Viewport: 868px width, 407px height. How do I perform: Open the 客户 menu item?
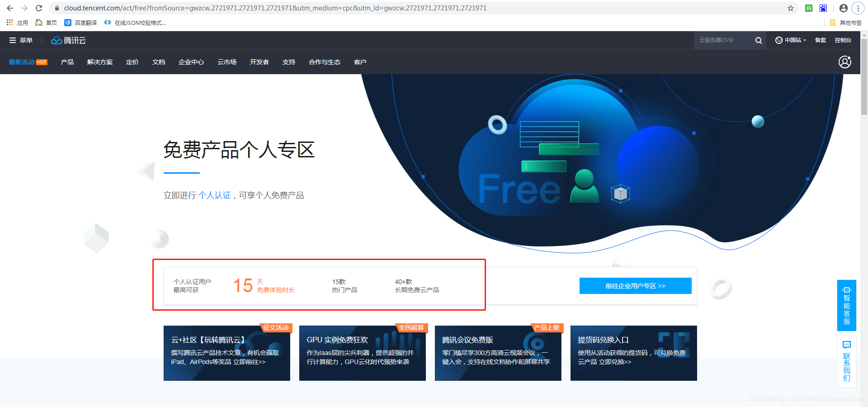(x=360, y=62)
